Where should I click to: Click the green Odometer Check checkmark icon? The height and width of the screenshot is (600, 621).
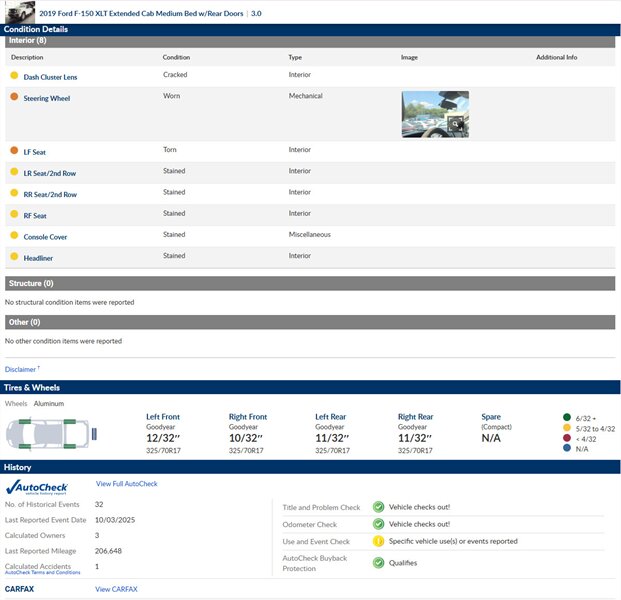379,524
